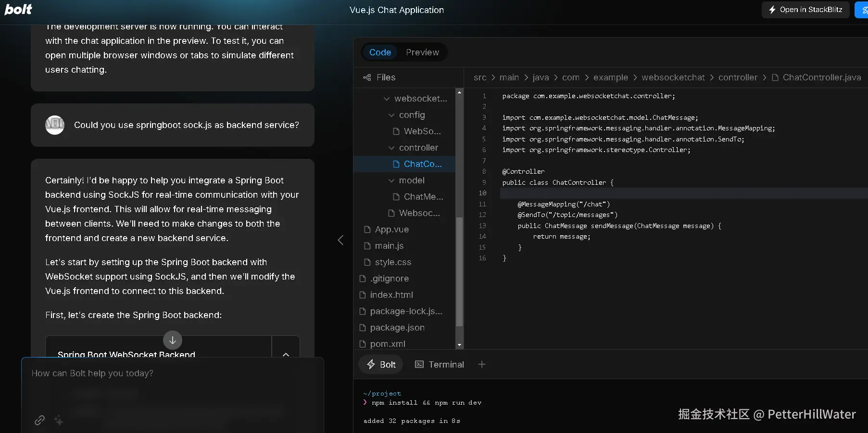The height and width of the screenshot is (433, 868).
Task: Click the file tree scrollbar thumb
Action: pos(459,272)
